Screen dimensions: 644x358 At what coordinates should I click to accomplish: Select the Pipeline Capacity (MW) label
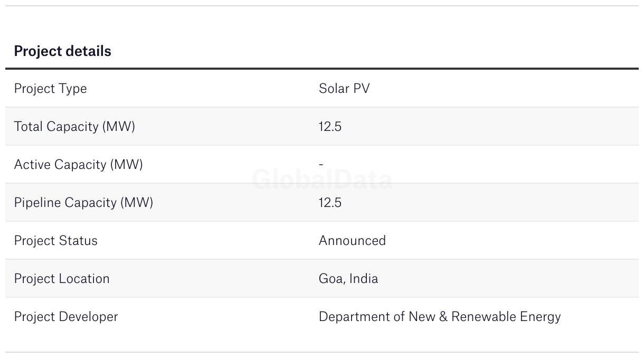83,203
